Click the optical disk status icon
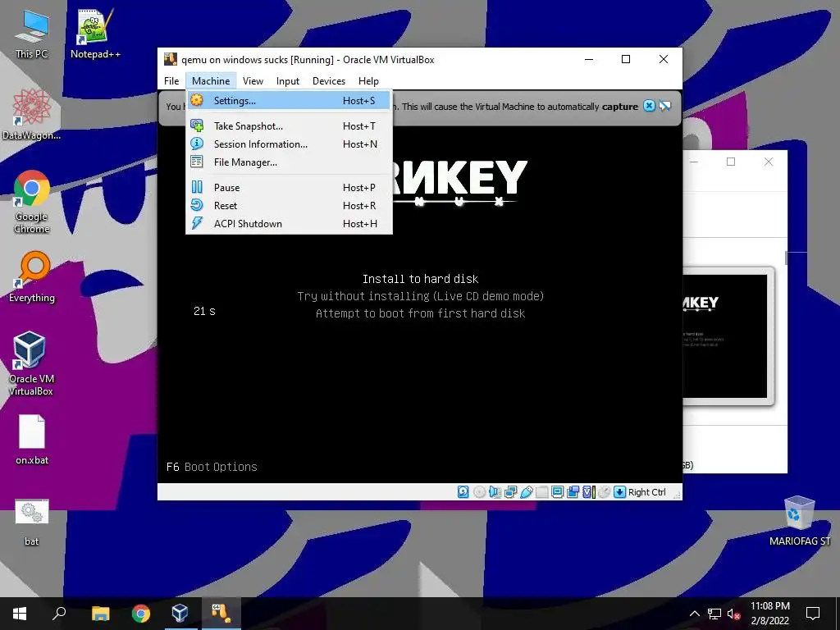The width and height of the screenshot is (840, 630). pyautogui.click(x=479, y=492)
